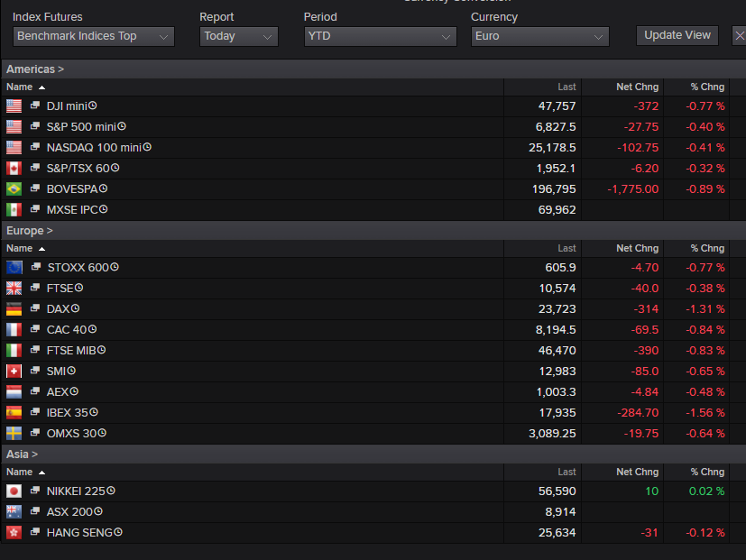
Task: Open popup window icon for S&P/TSX 60
Action: (35, 168)
